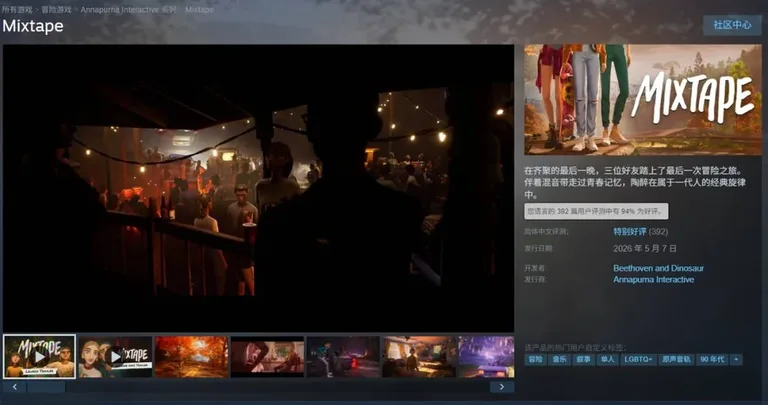Open publisher Annapurna Interactive link

(x=653, y=280)
